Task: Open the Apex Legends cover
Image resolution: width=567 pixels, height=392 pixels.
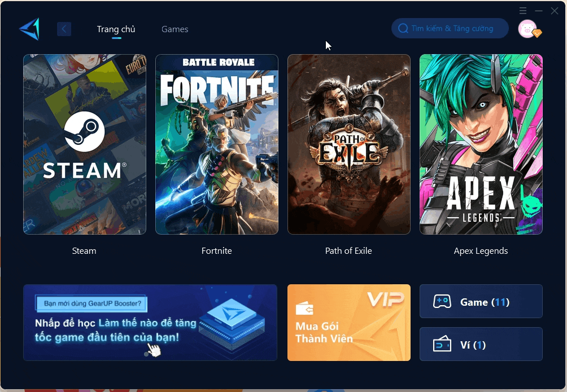Action: pyautogui.click(x=481, y=144)
